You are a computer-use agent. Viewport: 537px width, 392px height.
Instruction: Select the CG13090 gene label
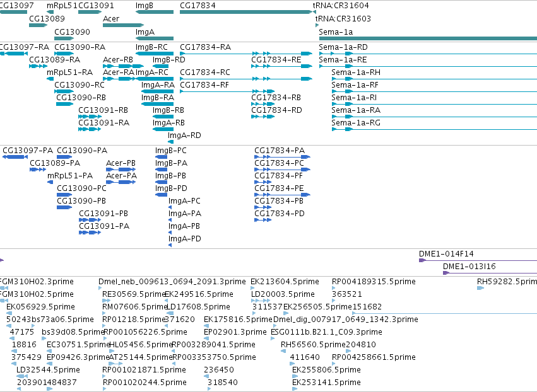pos(73,32)
